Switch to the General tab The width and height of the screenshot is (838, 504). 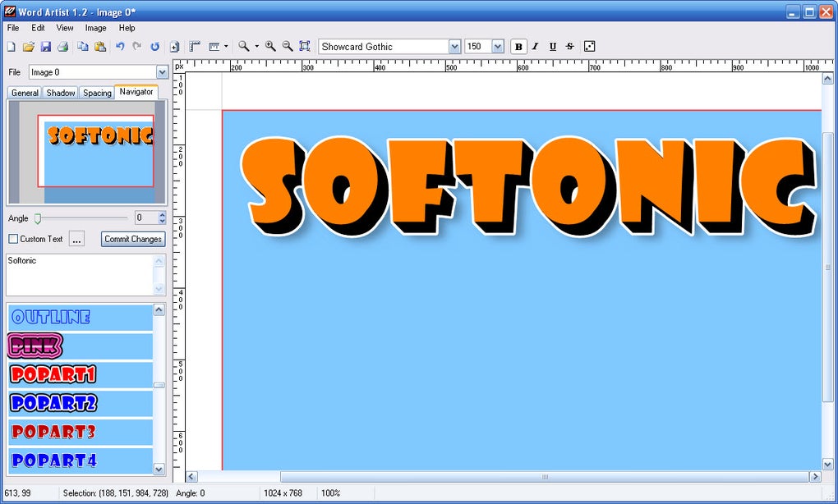click(x=25, y=93)
